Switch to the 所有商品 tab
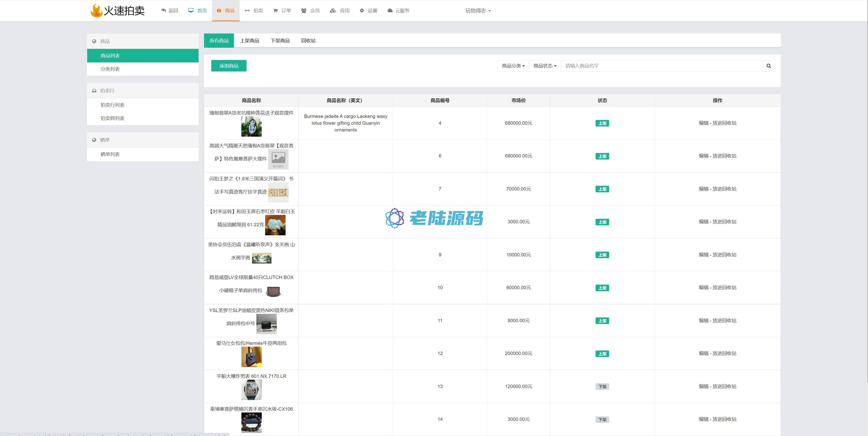868x436 pixels. (x=219, y=41)
